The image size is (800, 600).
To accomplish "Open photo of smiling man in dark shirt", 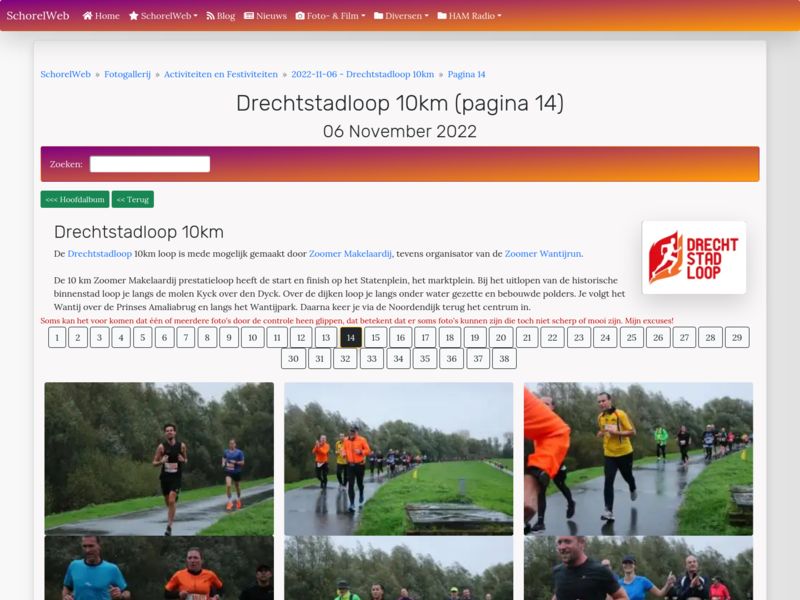I will [638, 568].
